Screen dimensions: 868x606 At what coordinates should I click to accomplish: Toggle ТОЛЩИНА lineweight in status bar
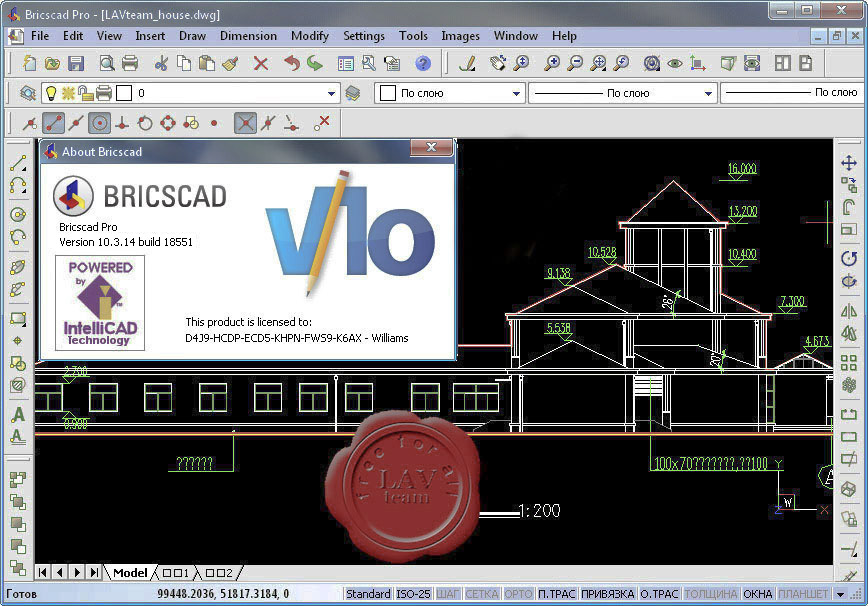click(x=711, y=594)
